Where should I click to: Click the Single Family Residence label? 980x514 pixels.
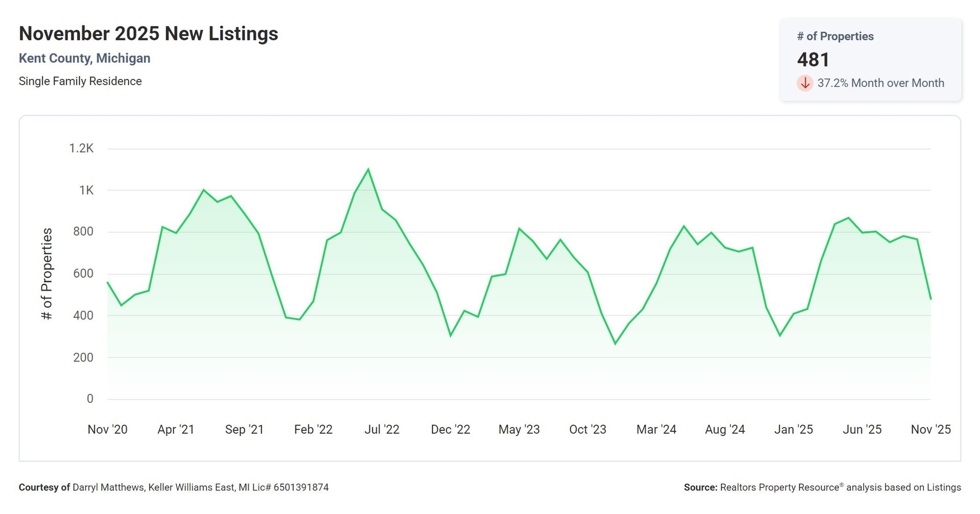coord(80,81)
